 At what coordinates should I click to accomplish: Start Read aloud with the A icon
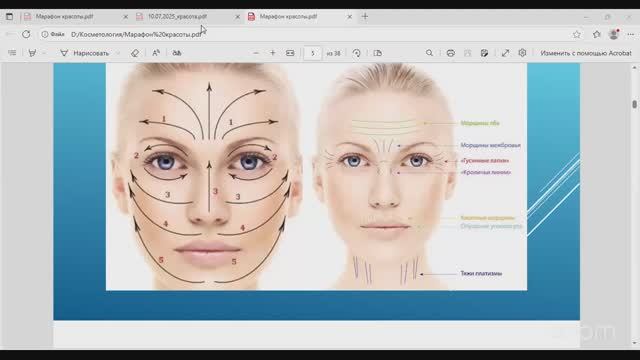pos(156,53)
